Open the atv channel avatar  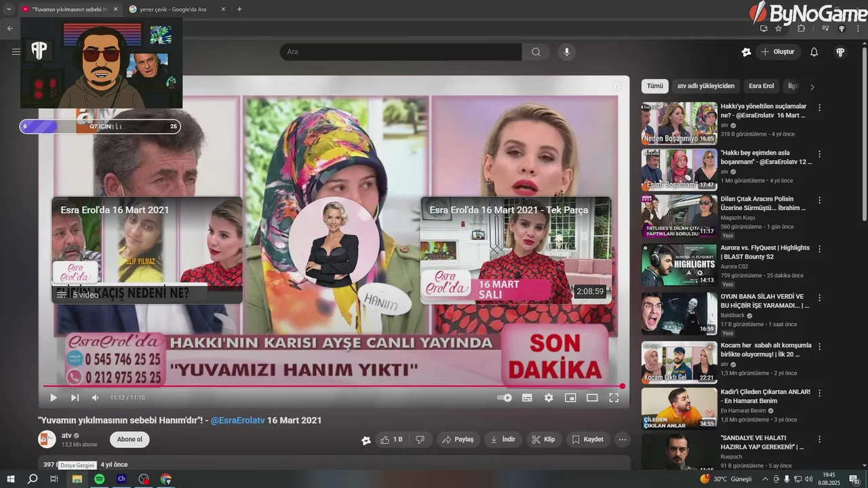pyautogui.click(x=47, y=439)
